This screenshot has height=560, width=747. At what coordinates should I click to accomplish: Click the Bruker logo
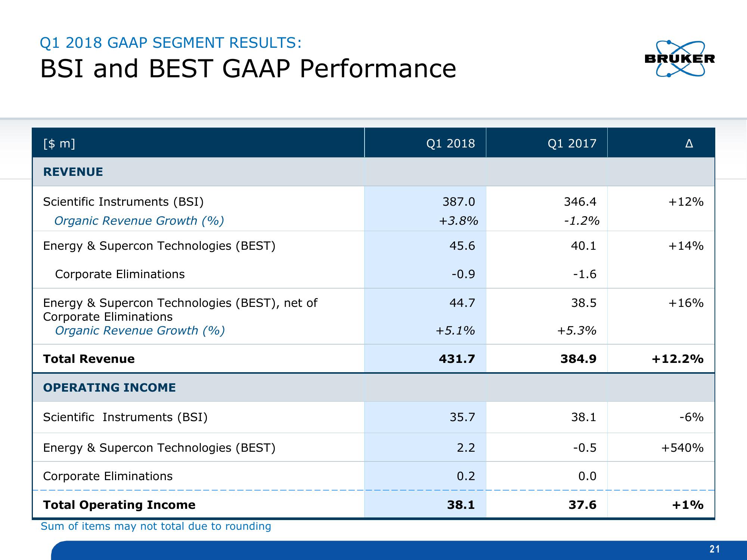[680, 59]
